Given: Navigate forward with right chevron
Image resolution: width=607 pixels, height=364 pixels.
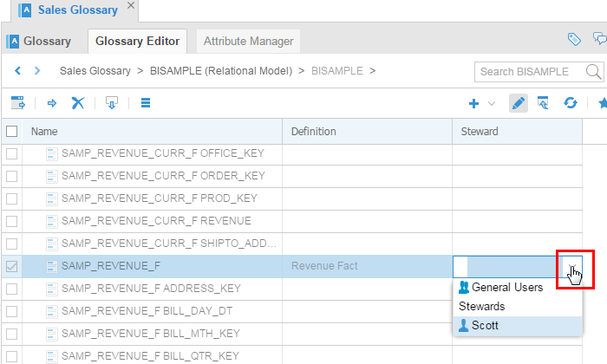Looking at the screenshot, I should pyautogui.click(x=37, y=71).
